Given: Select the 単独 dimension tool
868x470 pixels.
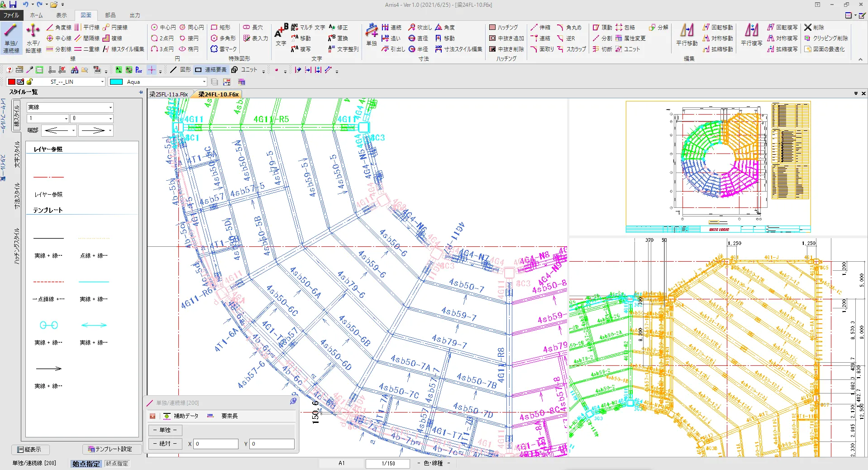Looking at the screenshot, I should click(x=372, y=35).
